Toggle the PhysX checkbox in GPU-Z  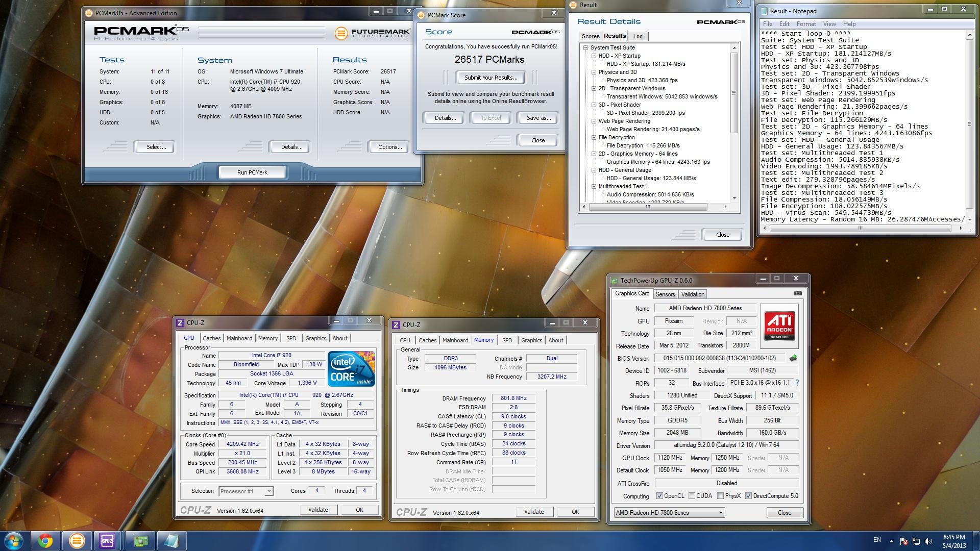click(x=720, y=496)
